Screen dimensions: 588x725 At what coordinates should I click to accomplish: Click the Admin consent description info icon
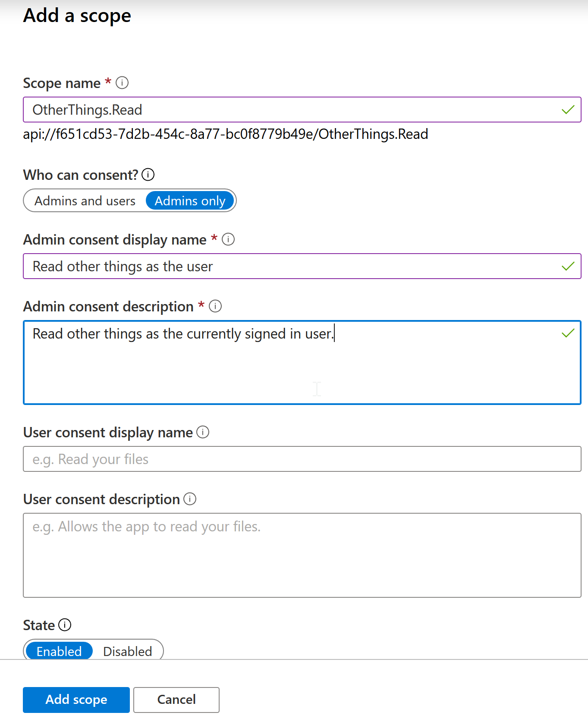coord(216,306)
